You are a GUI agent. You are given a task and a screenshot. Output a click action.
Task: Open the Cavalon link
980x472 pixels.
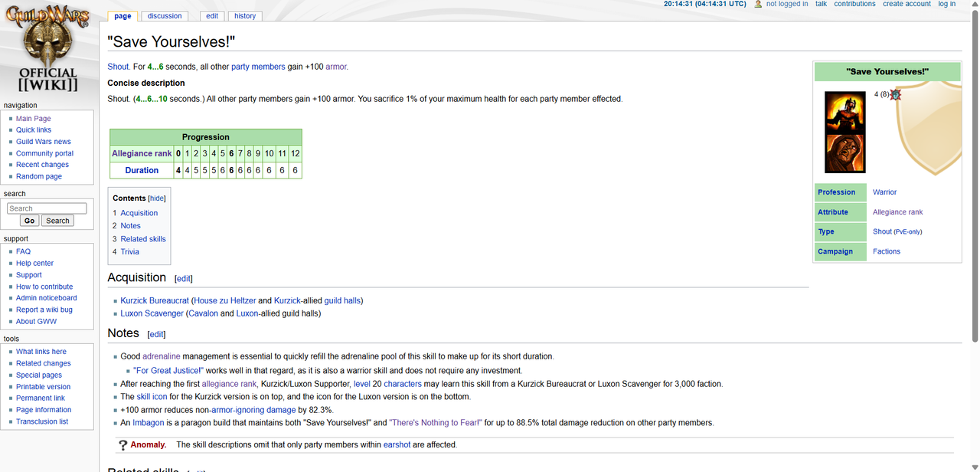pyautogui.click(x=204, y=313)
